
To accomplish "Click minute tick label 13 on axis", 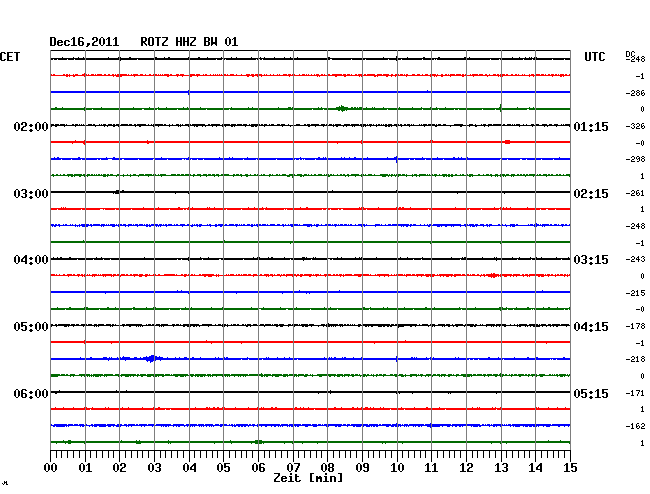I will (501, 468).
